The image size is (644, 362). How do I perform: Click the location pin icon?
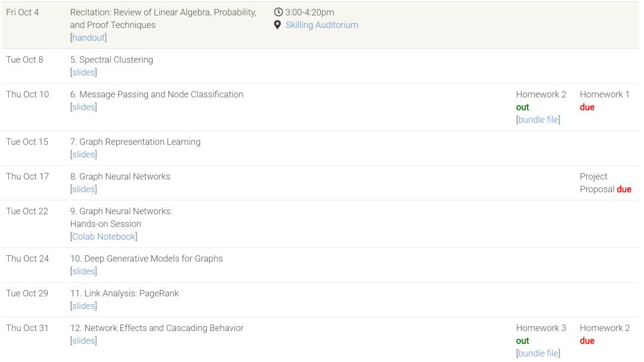pos(277,25)
